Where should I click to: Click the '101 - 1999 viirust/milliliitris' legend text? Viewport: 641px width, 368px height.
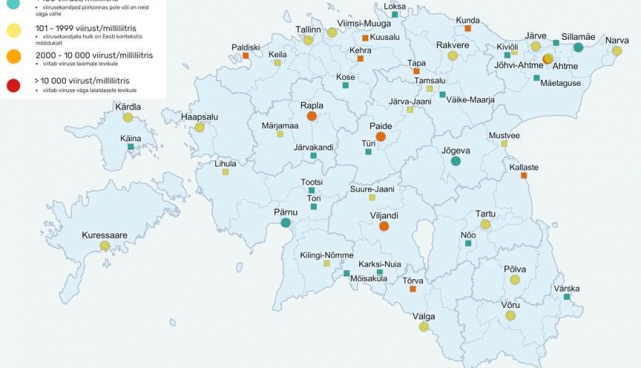[x=86, y=28]
